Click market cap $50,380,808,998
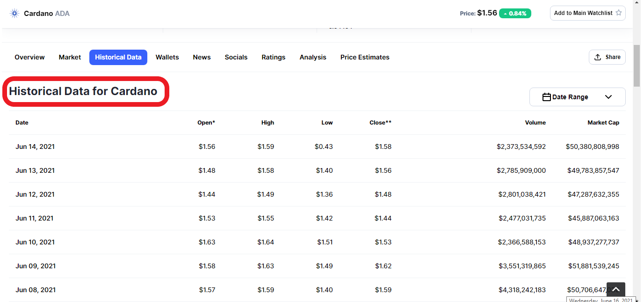This screenshot has width=644, height=302. coord(593,147)
